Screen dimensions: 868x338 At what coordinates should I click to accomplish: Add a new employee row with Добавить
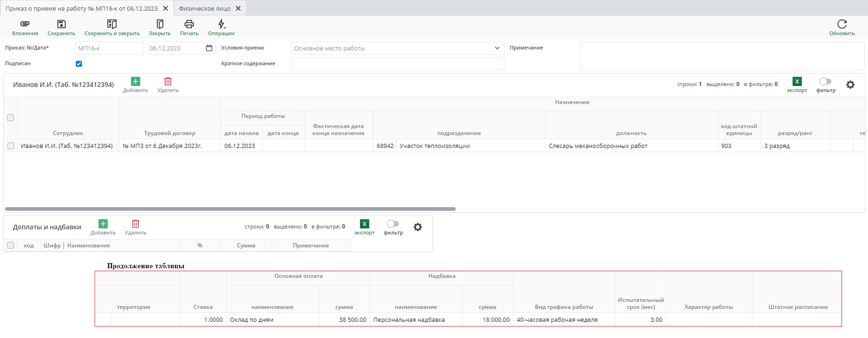136,82
